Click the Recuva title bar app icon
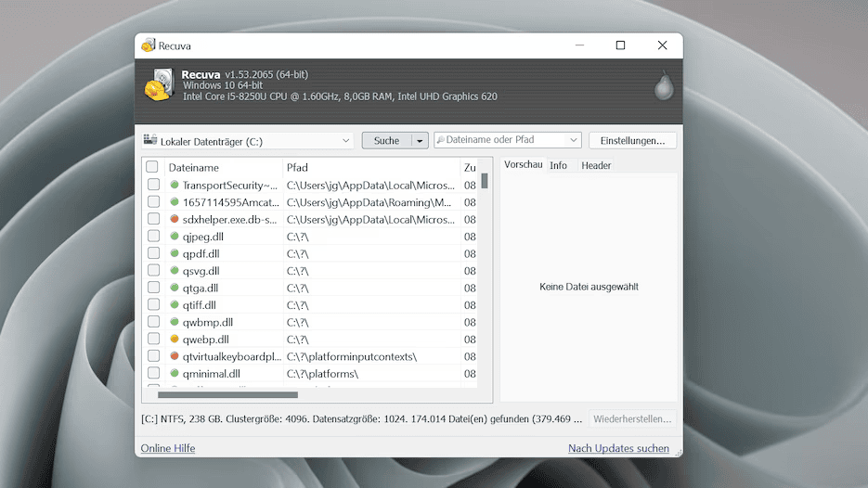 tap(148, 45)
